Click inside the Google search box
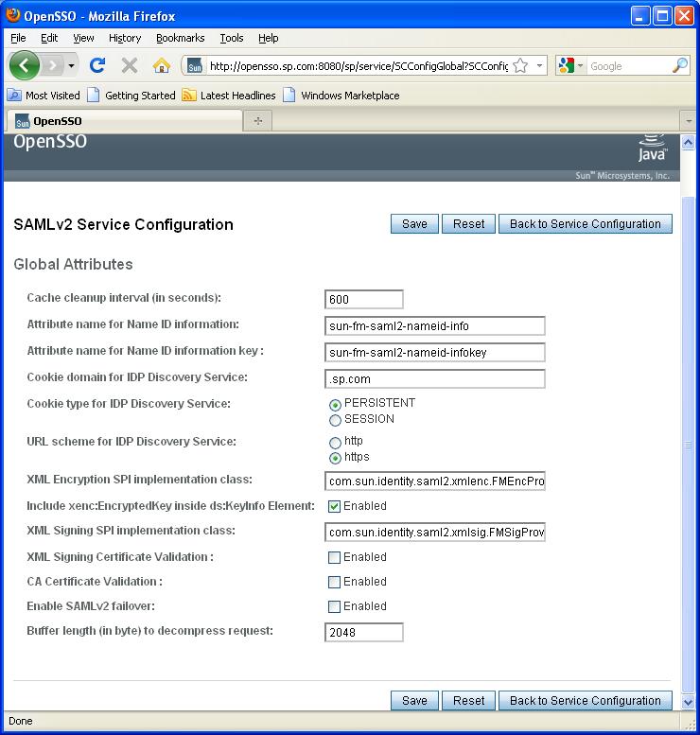 coord(629,66)
